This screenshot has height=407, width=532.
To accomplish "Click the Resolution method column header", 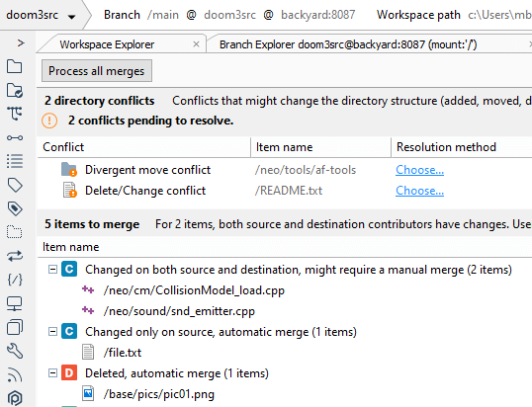I will pyautogui.click(x=462, y=147).
